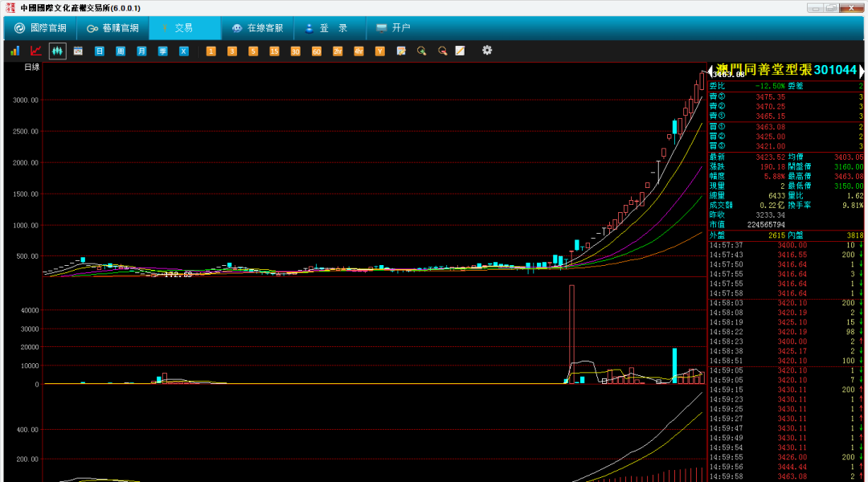Click the stock code 301044
The width and height of the screenshot is (868, 482).
[835, 70]
